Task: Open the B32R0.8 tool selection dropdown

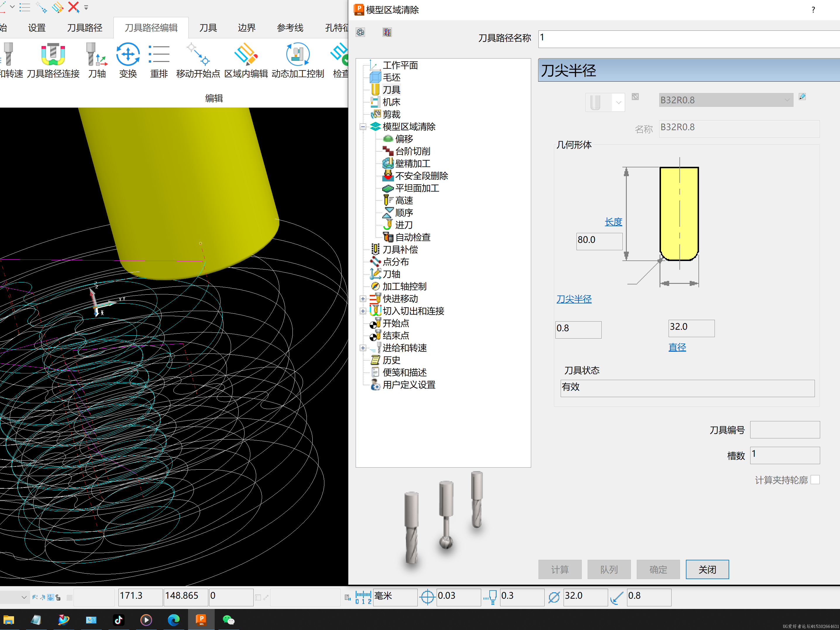Action: point(787,100)
